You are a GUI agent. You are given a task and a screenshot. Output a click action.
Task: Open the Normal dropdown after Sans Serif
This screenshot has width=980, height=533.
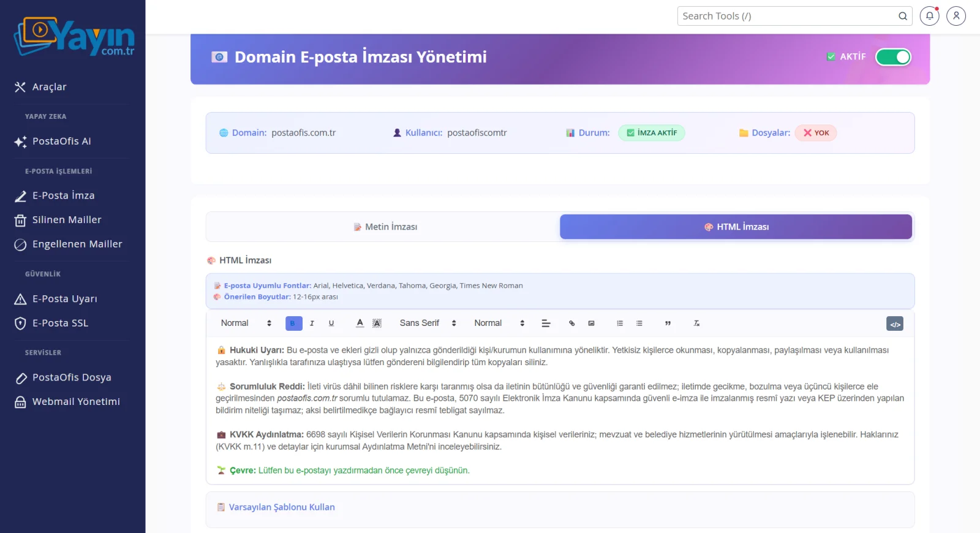tap(499, 323)
